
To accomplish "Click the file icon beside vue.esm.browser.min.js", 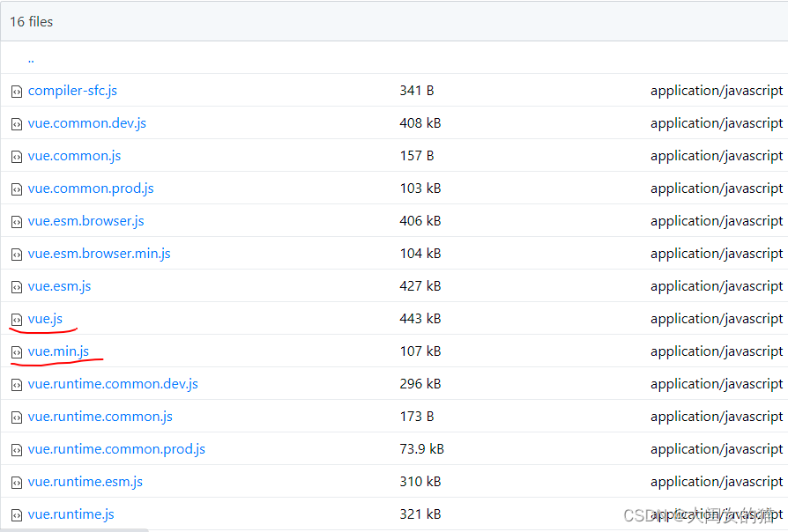I will (x=17, y=255).
